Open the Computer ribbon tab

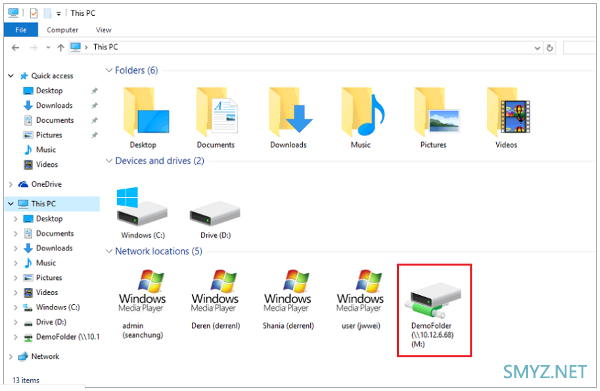(62, 30)
